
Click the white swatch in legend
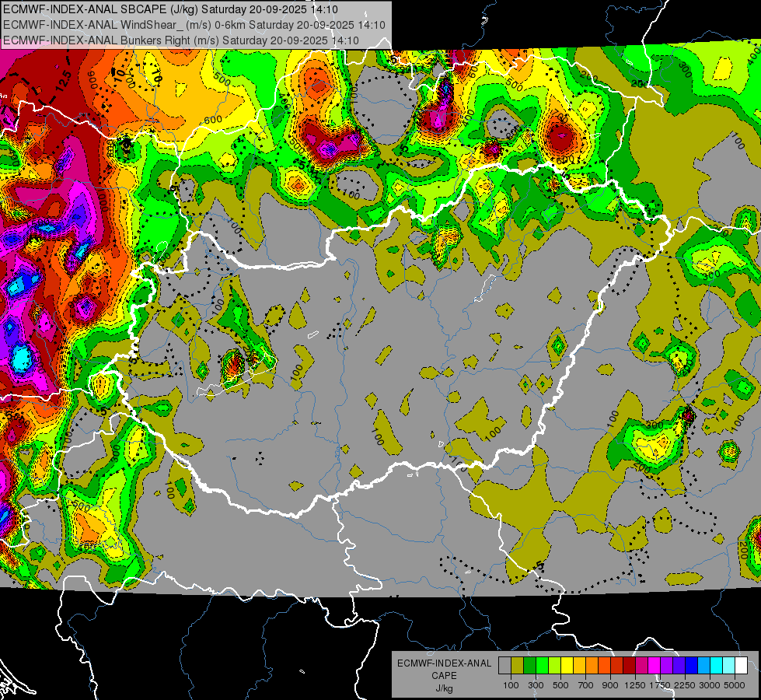[x=741, y=666]
